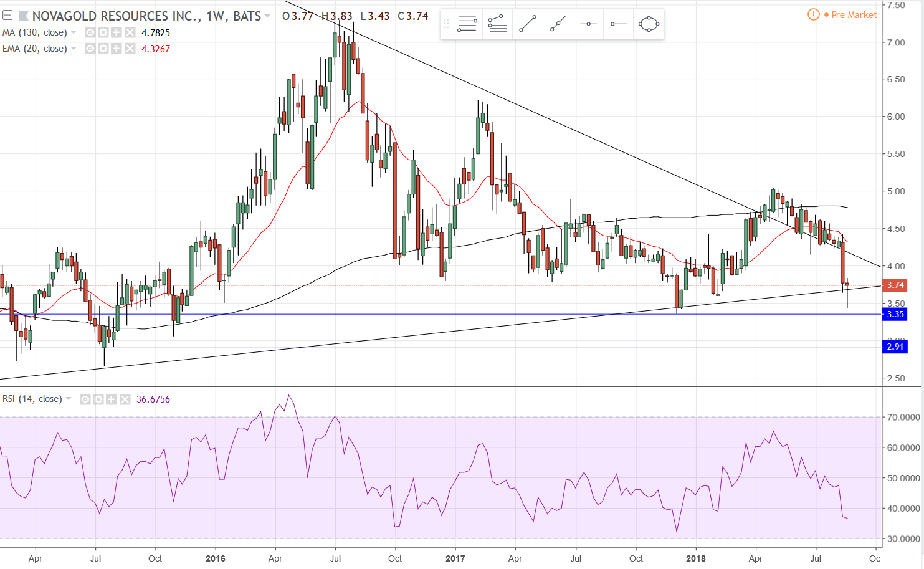Hide the EMA (20, close) indicator
Image resolution: width=924 pixels, height=569 pixels.
click(90, 49)
